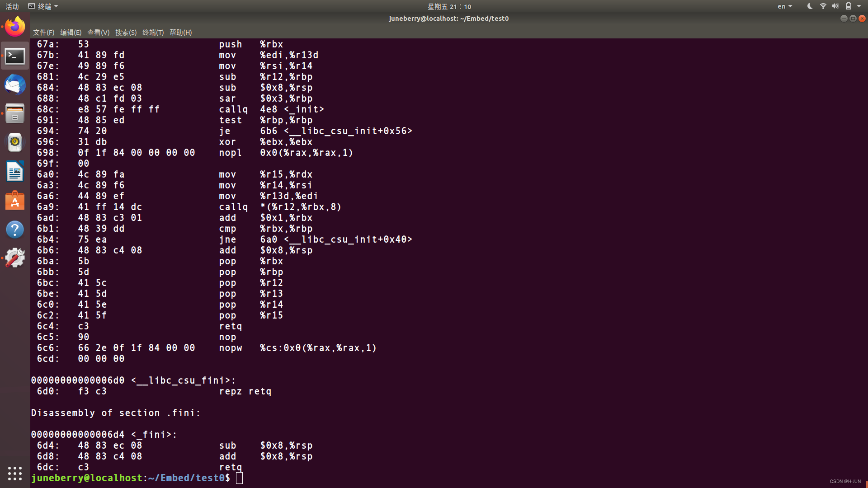Click the night light moon icon
The image size is (868, 488).
810,6
